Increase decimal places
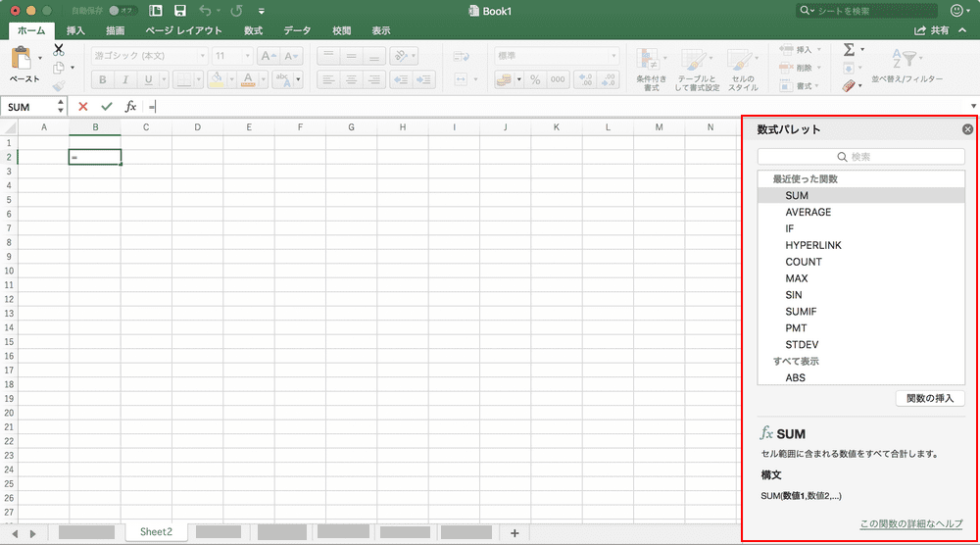The height and width of the screenshot is (545, 980). click(x=586, y=79)
